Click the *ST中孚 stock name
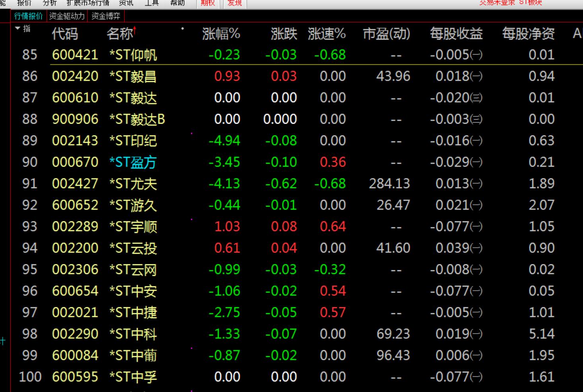 (x=133, y=376)
